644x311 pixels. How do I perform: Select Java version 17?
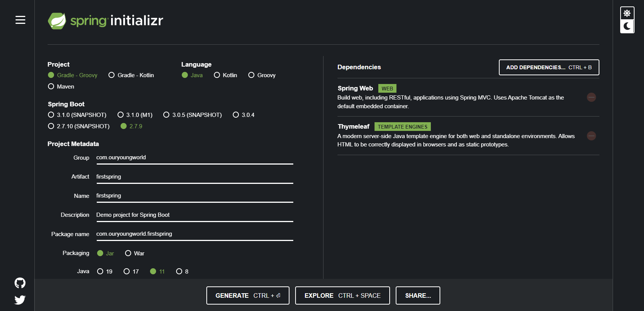point(131,272)
